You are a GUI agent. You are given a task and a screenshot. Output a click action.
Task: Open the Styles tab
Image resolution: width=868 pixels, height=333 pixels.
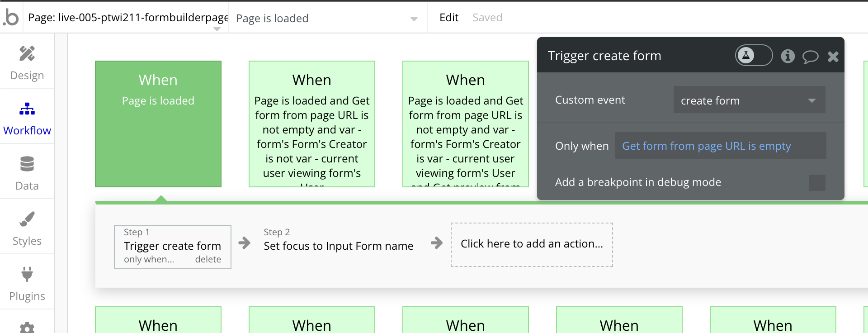[27, 228]
